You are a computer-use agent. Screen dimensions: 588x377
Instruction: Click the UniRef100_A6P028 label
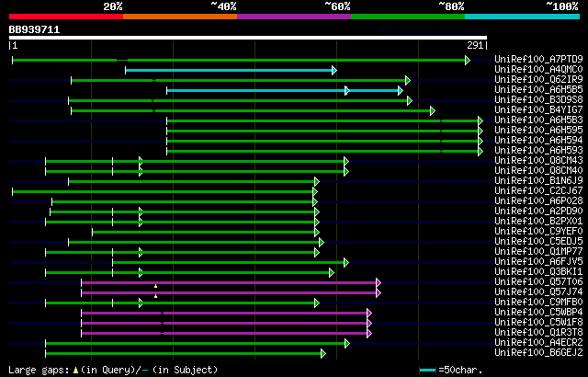[538, 201]
